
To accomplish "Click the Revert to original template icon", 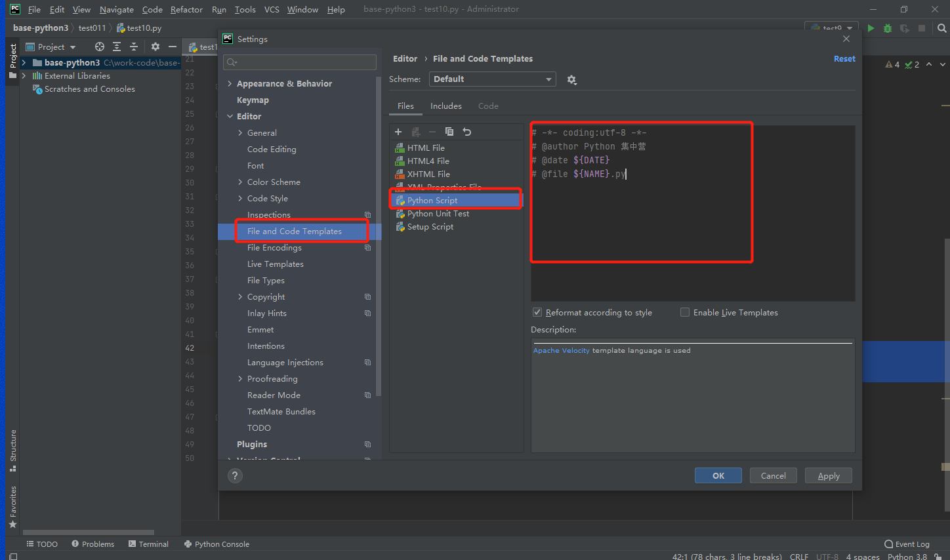I will 467,132.
